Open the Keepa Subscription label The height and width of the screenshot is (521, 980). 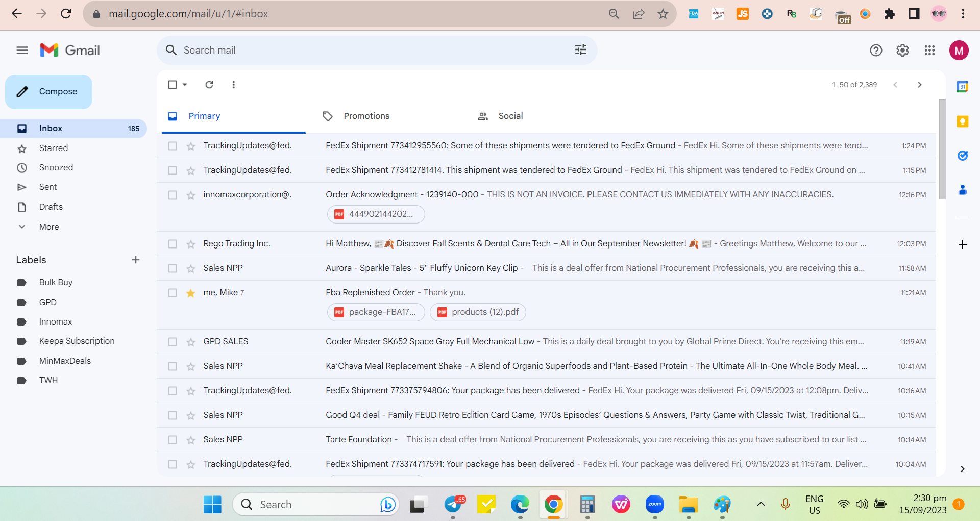[x=77, y=341]
